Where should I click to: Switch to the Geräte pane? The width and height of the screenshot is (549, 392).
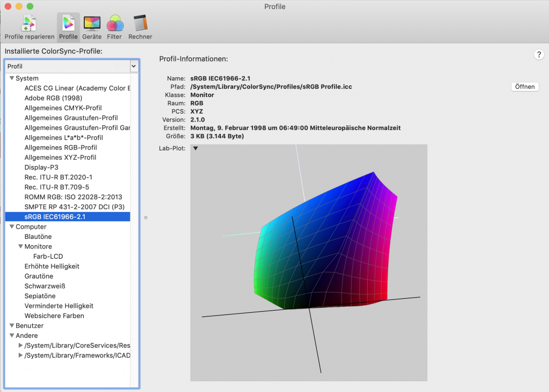click(92, 27)
